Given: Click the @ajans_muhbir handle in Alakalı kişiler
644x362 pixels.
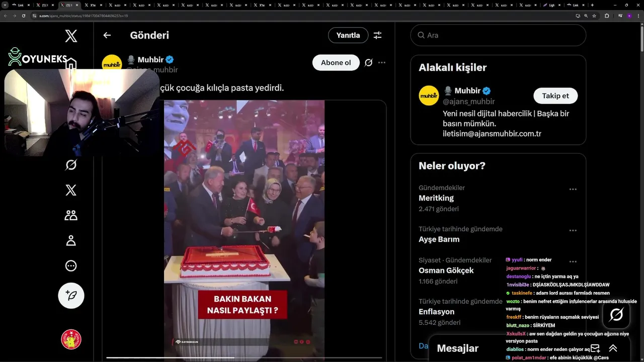Looking at the screenshot, I should pyautogui.click(x=469, y=102).
